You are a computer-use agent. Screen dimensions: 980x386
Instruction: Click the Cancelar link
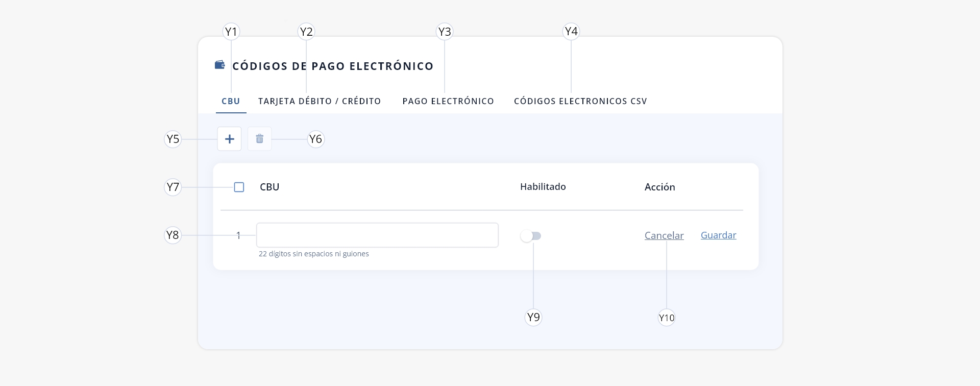664,235
